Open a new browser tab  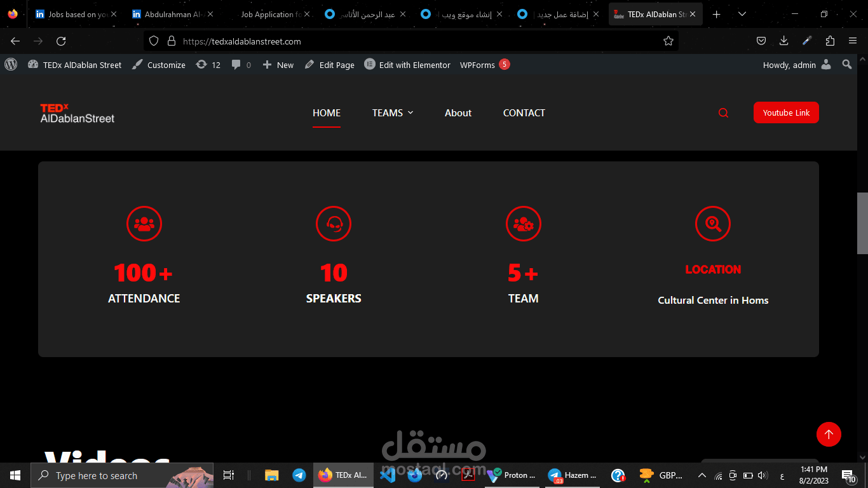point(717,14)
